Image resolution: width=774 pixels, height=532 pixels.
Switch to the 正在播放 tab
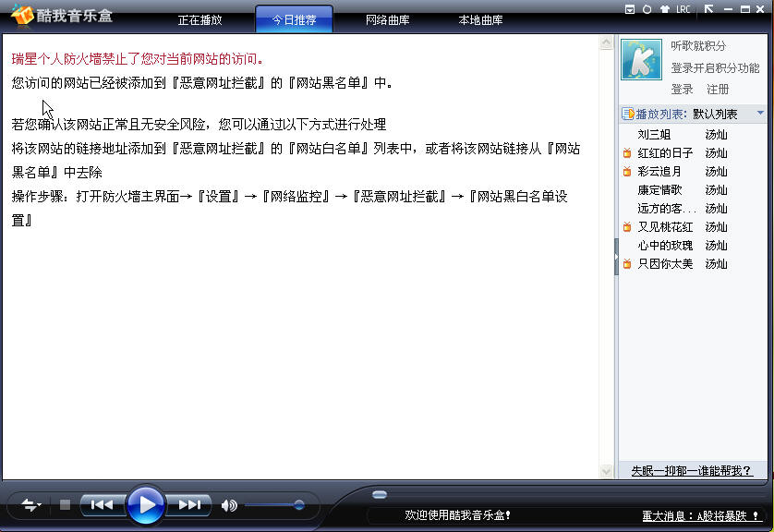tap(200, 19)
